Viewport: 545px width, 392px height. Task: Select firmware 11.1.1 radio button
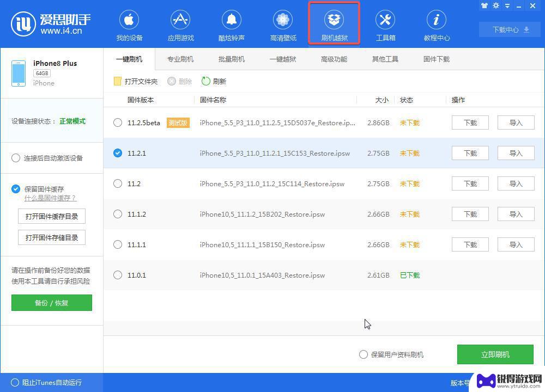[118, 244]
